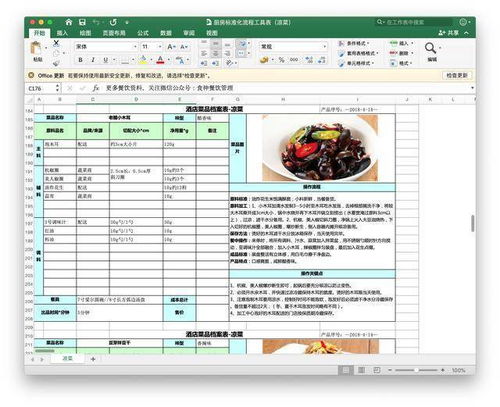Screen dimensions: 500x407
Task: Apply percent style format
Action: [x=282, y=60]
